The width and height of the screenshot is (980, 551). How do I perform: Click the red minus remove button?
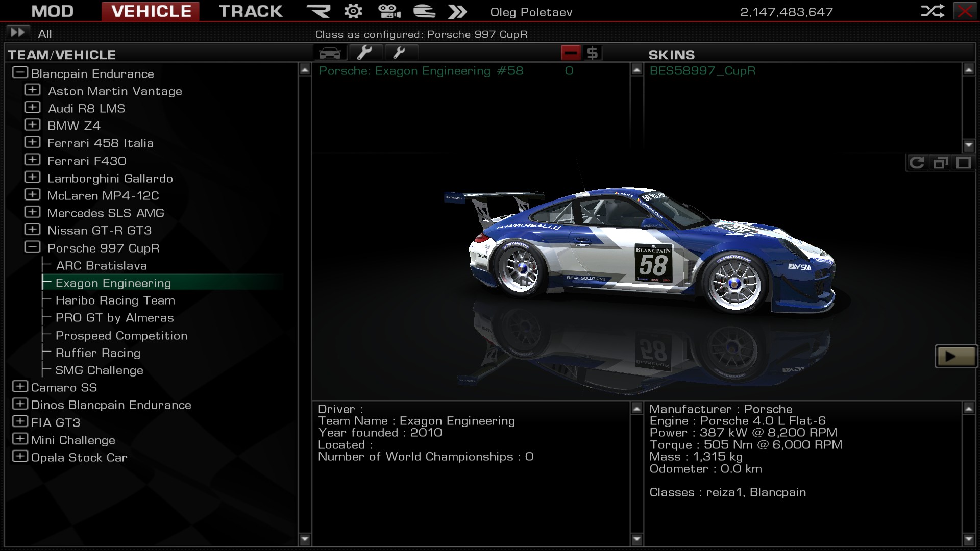pyautogui.click(x=571, y=53)
